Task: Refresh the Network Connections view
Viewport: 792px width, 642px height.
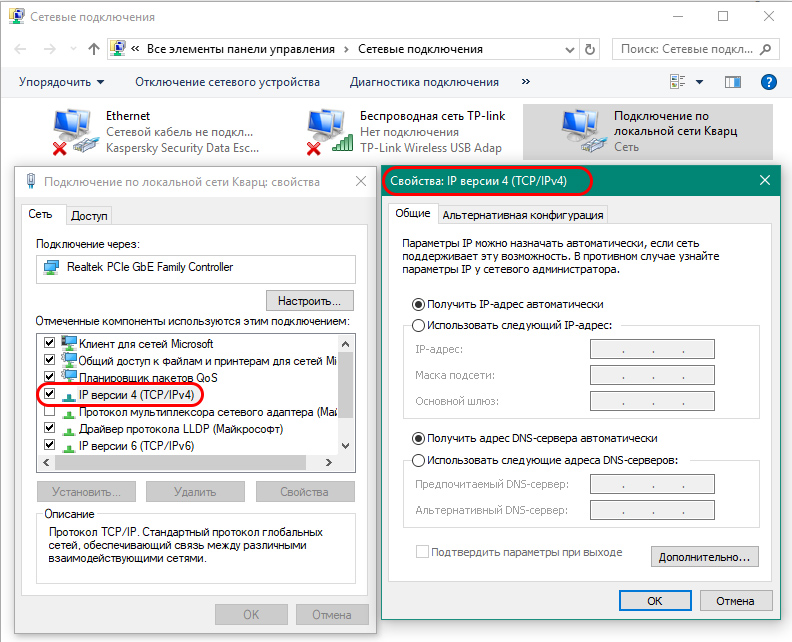Action: [x=589, y=50]
